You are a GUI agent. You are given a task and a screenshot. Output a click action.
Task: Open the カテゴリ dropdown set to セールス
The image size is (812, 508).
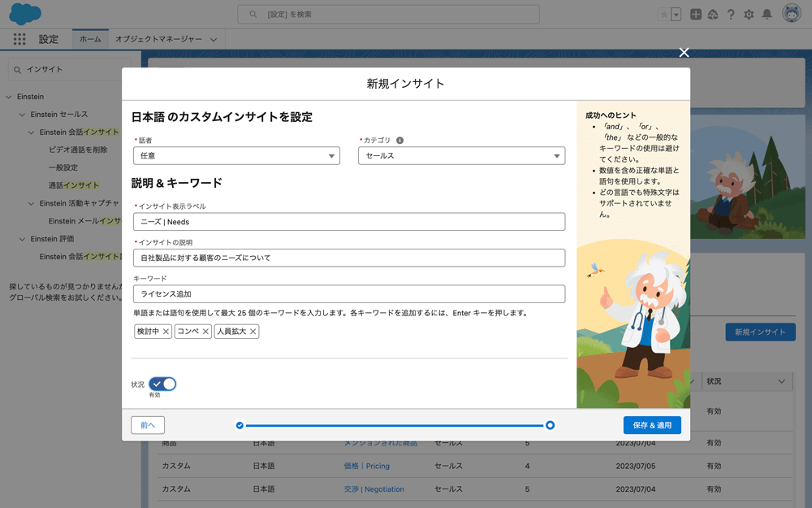pyautogui.click(x=461, y=156)
